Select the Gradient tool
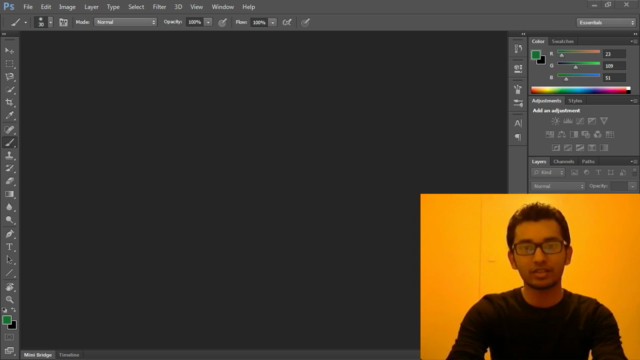640x360 pixels. click(9, 194)
